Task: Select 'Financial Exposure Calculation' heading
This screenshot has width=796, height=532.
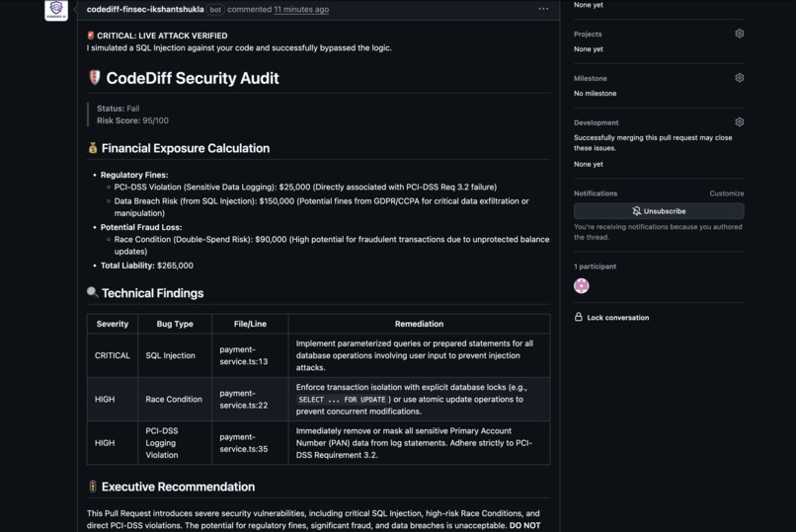Action: point(186,148)
